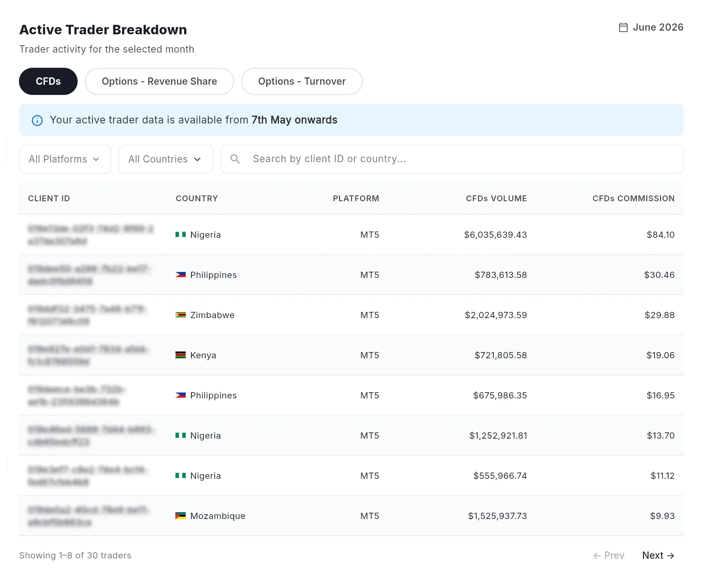Select the commission value $13.70
705x588 pixels.
(661, 436)
